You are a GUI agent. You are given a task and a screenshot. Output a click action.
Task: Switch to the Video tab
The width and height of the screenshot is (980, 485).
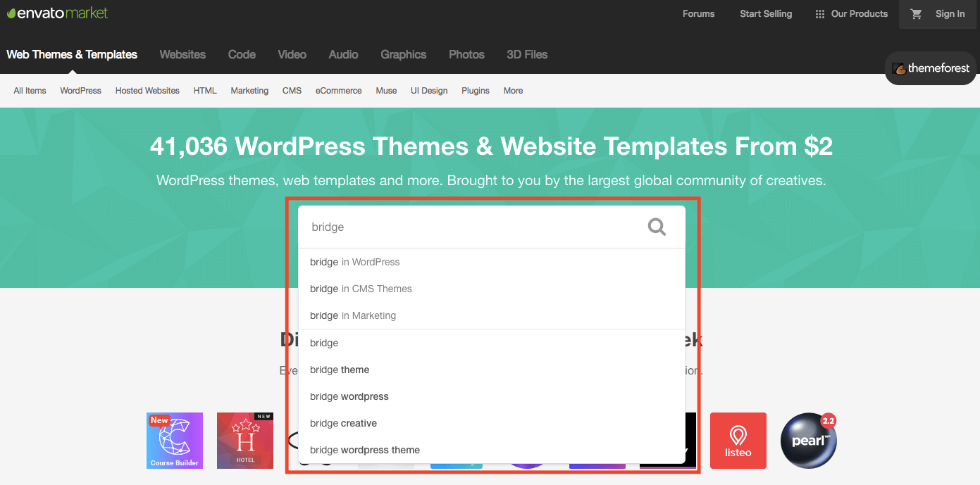pos(292,54)
